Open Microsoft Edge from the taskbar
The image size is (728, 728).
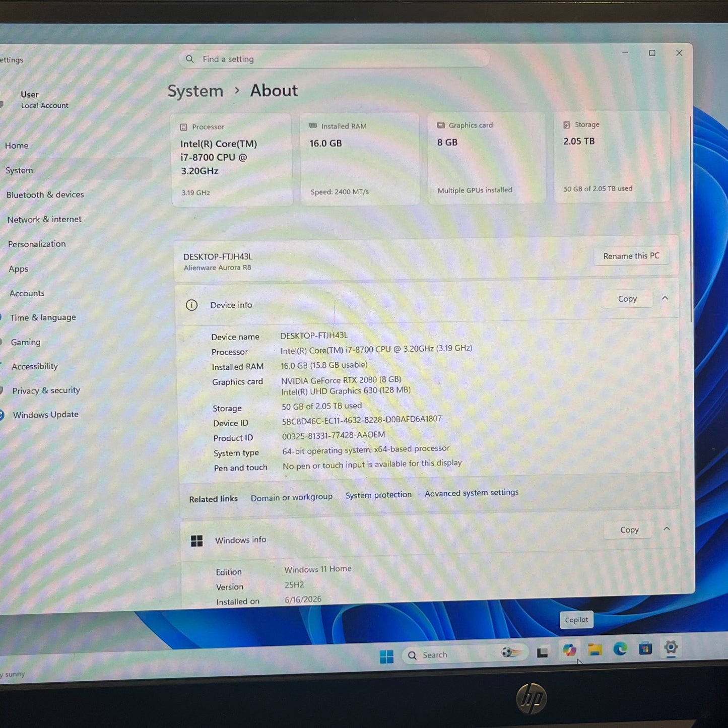(620, 649)
